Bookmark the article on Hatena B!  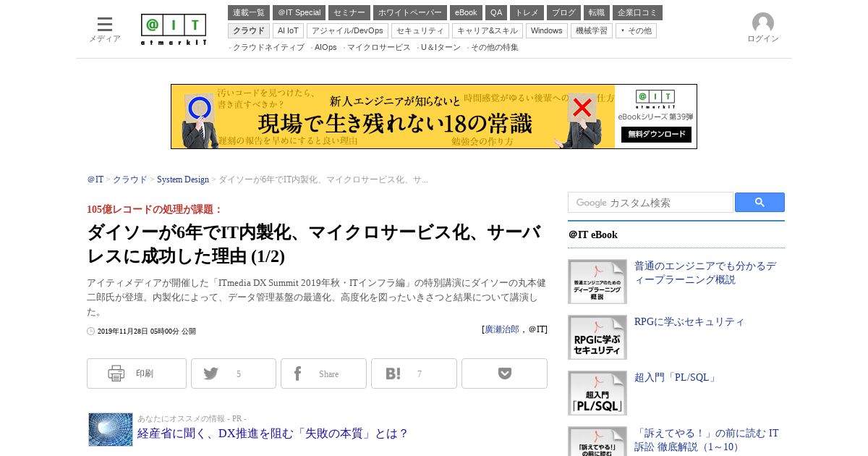(x=414, y=373)
